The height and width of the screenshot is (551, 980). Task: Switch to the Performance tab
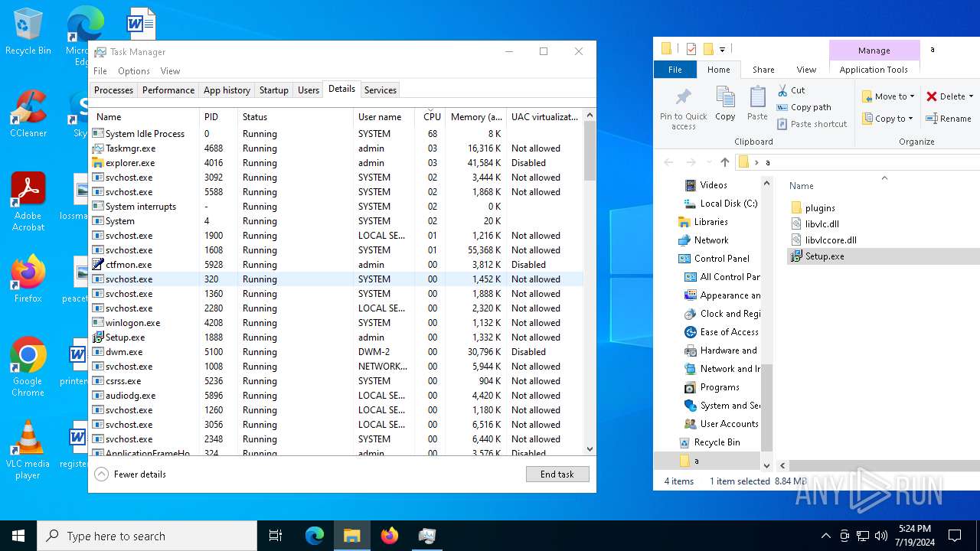coord(168,90)
